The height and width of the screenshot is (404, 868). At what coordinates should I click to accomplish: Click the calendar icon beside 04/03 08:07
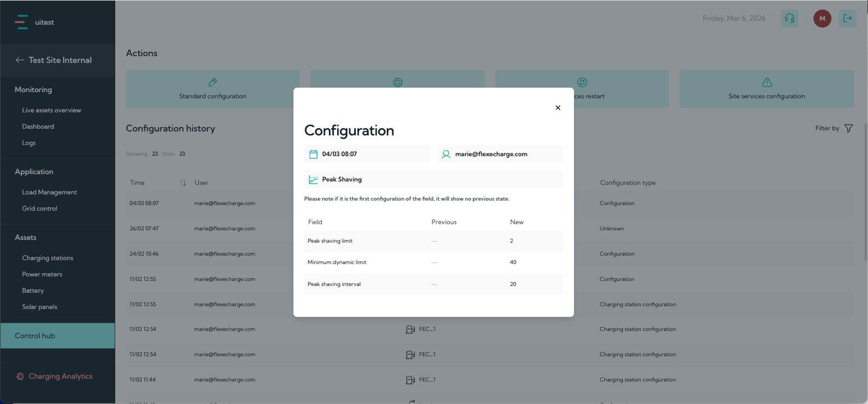coord(314,154)
